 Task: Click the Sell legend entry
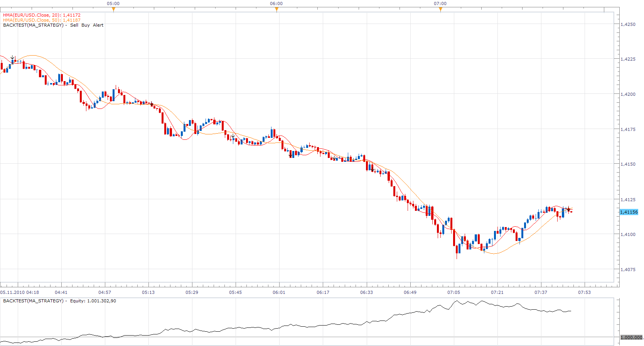click(74, 25)
